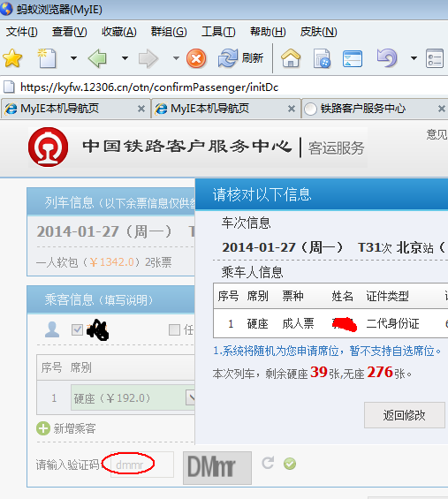This screenshot has height=499, width=448.
Task: Click the 返回修改 button
Action: (x=405, y=415)
